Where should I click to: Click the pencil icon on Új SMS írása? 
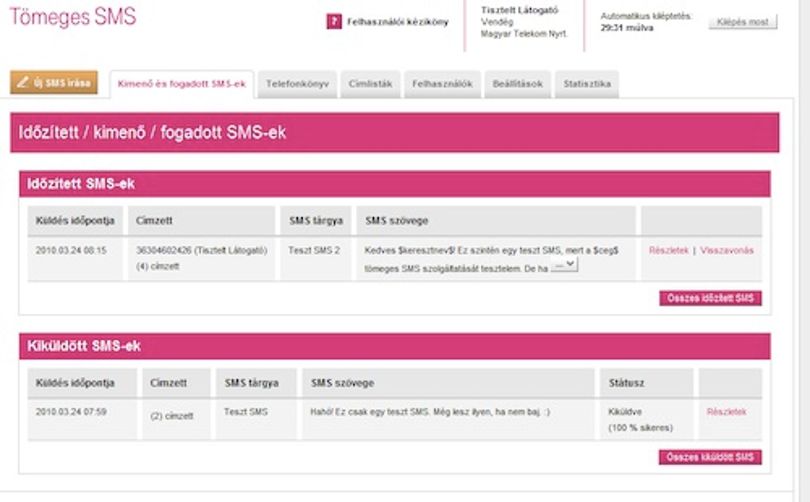pos(22,82)
